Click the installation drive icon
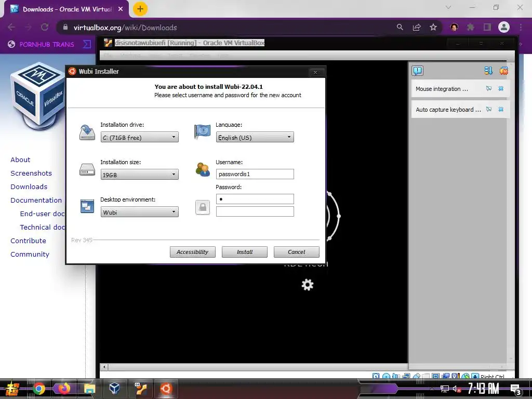The height and width of the screenshot is (399, 532). (x=87, y=132)
